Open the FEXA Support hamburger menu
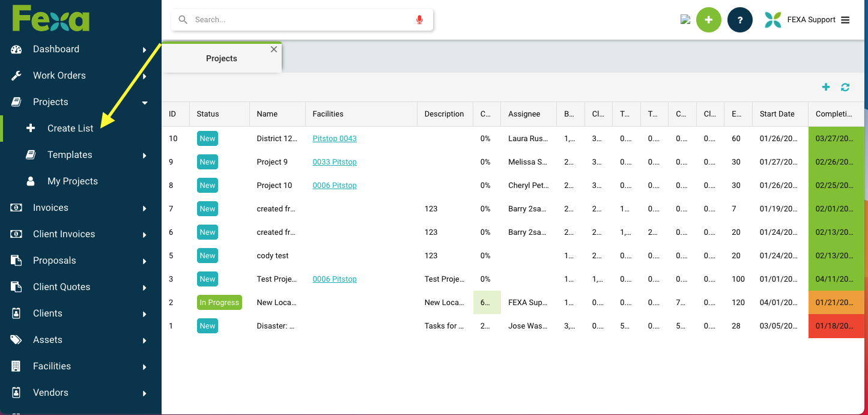The width and height of the screenshot is (868, 415). [845, 20]
